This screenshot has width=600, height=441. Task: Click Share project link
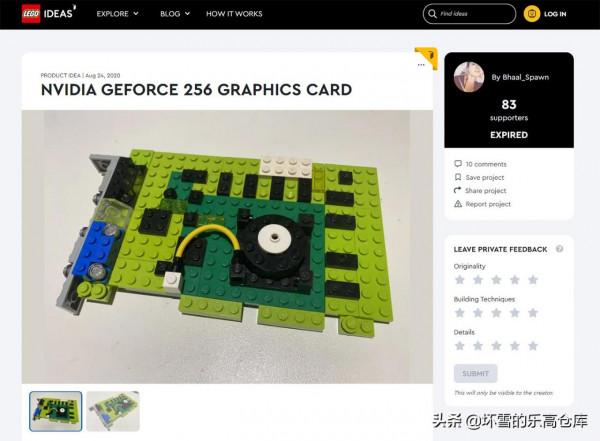point(485,190)
